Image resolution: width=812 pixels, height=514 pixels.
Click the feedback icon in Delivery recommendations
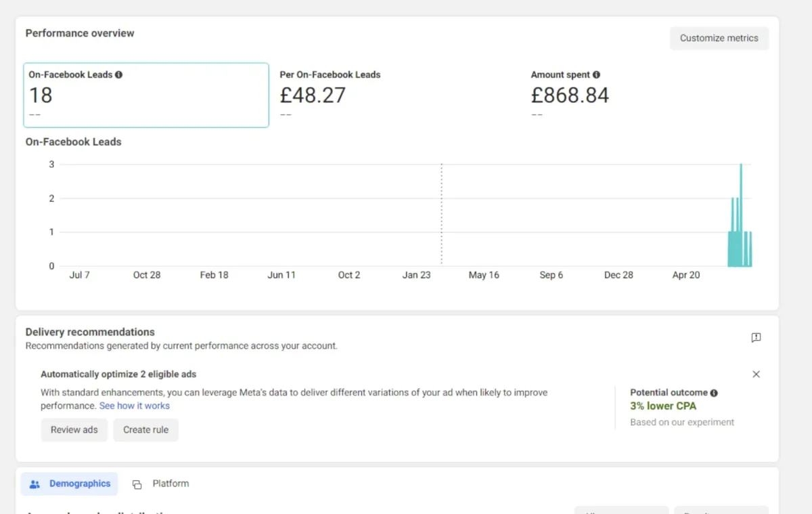click(757, 337)
